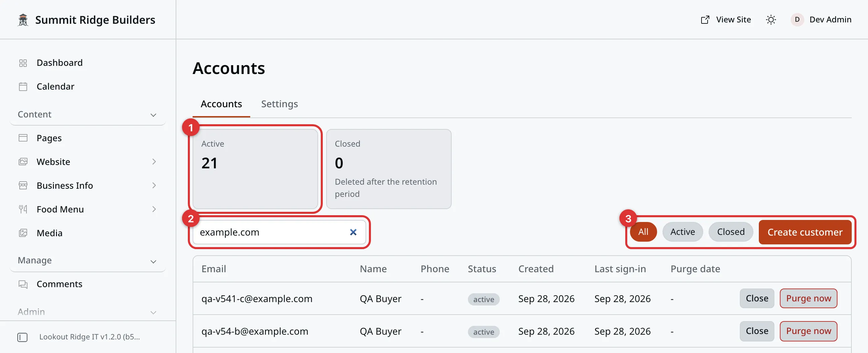Click the Business Info storefront icon
The height and width of the screenshot is (353, 868).
[23, 186]
